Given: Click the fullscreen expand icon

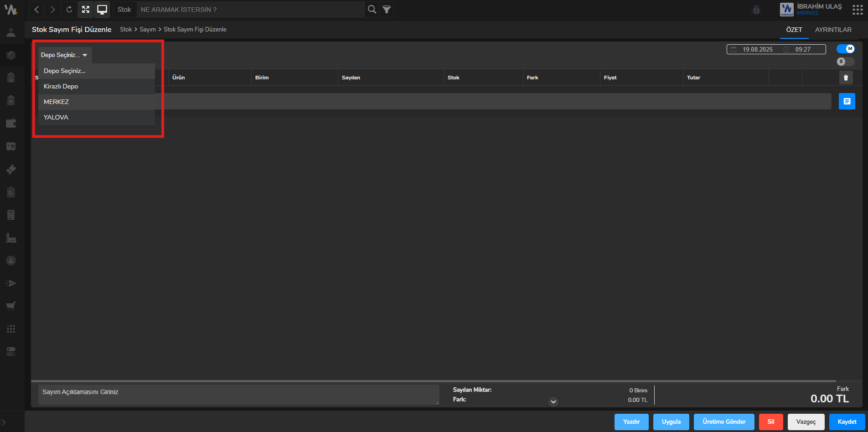Looking at the screenshot, I should pyautogui.click(x=85, y=10).
